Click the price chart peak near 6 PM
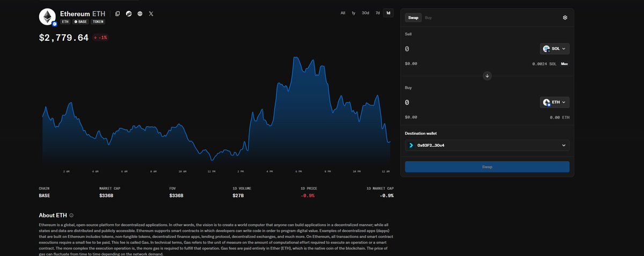Screen dimensions: 644x256 (x=296, y=56)
